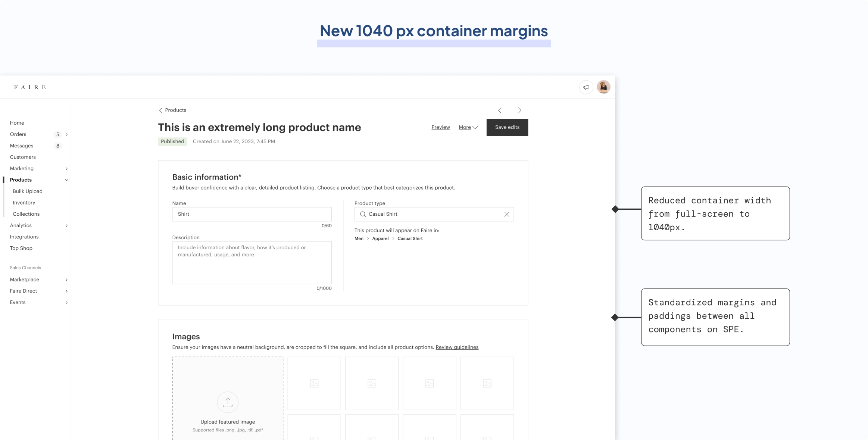The image size is (868, 440).
Task: Click the Review guidelines link
Action: pyautogui.click(x=457, y=347)
